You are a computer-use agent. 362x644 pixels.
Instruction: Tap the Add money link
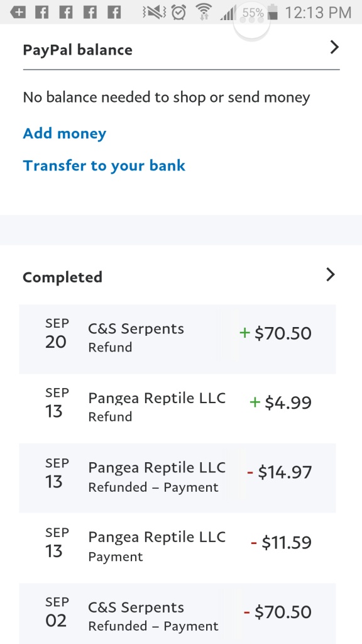point(65,133)
